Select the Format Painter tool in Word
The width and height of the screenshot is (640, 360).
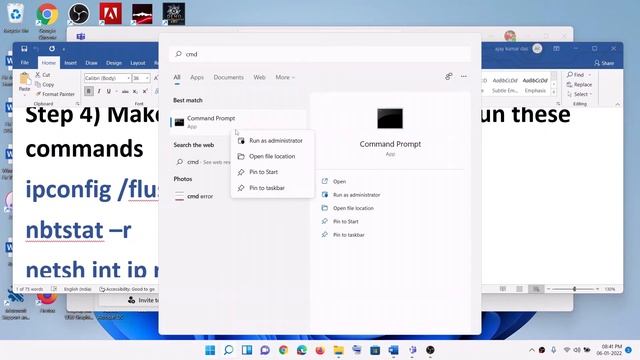pos(55,94)
